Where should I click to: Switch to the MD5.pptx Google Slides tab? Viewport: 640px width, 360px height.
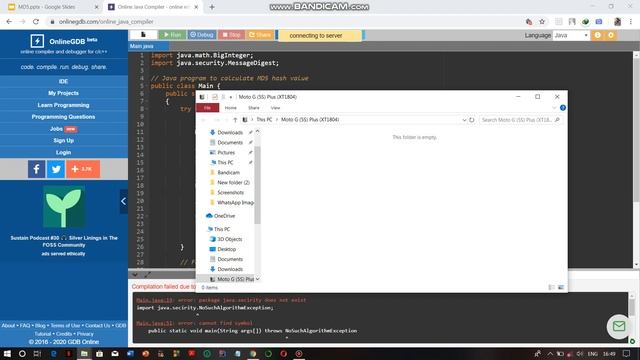(53, 7)
